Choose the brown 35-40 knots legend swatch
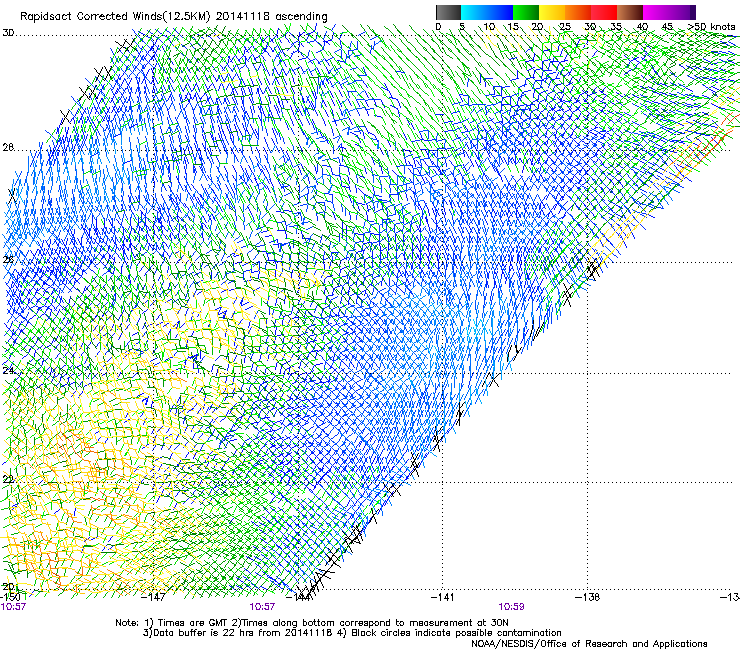Image resolution: width=740 pixels, height=650 pixels. tap(630, 12)
